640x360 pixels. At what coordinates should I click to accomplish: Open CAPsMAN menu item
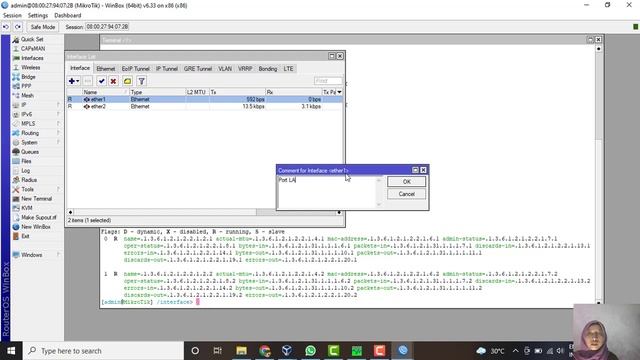(33, 49)
